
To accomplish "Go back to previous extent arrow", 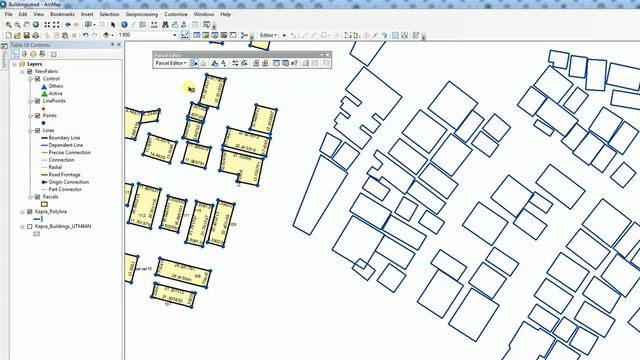I will click(x=68, y=25).
